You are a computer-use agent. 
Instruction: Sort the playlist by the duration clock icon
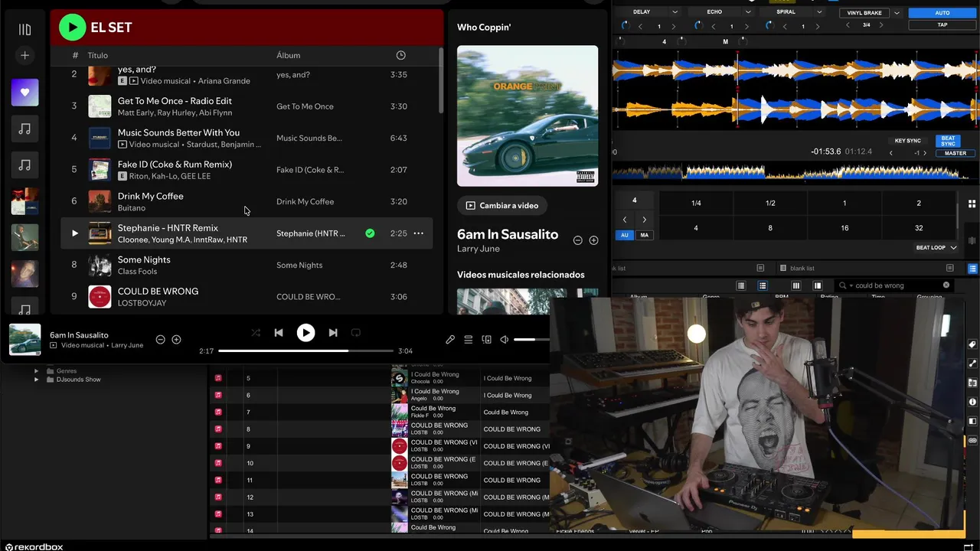click(400, 55)
